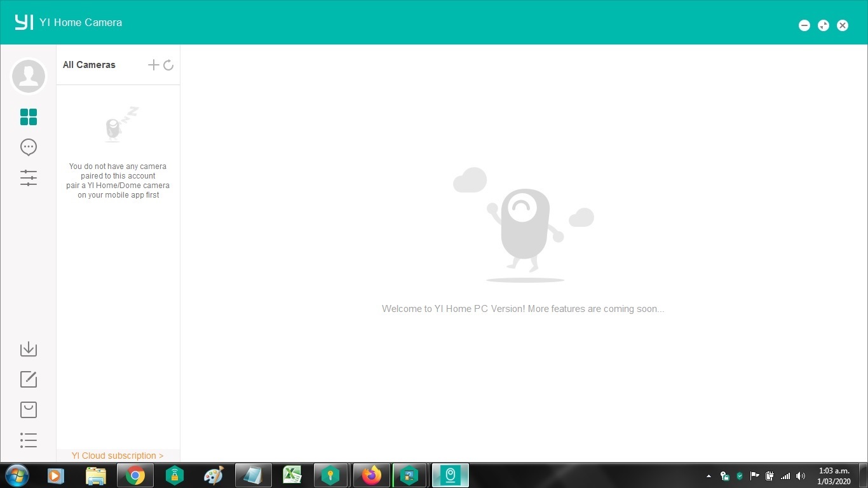The image size is (868, 488).
Task: Open the green monitor-lock app in taskbar
Action: pyautogui.click(x=410, y=475)
